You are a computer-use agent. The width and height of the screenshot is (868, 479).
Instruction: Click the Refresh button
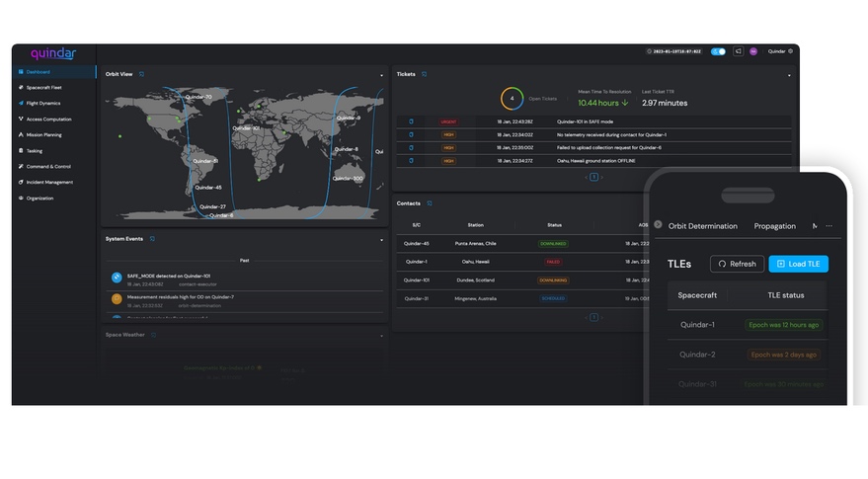click(737, 264)
